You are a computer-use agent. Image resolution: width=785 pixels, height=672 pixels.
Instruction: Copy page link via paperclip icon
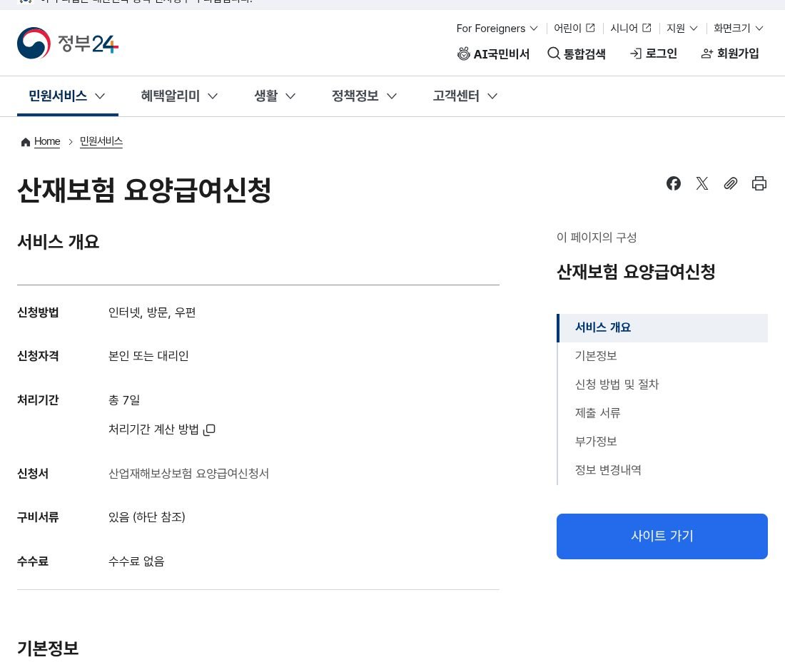731,183
